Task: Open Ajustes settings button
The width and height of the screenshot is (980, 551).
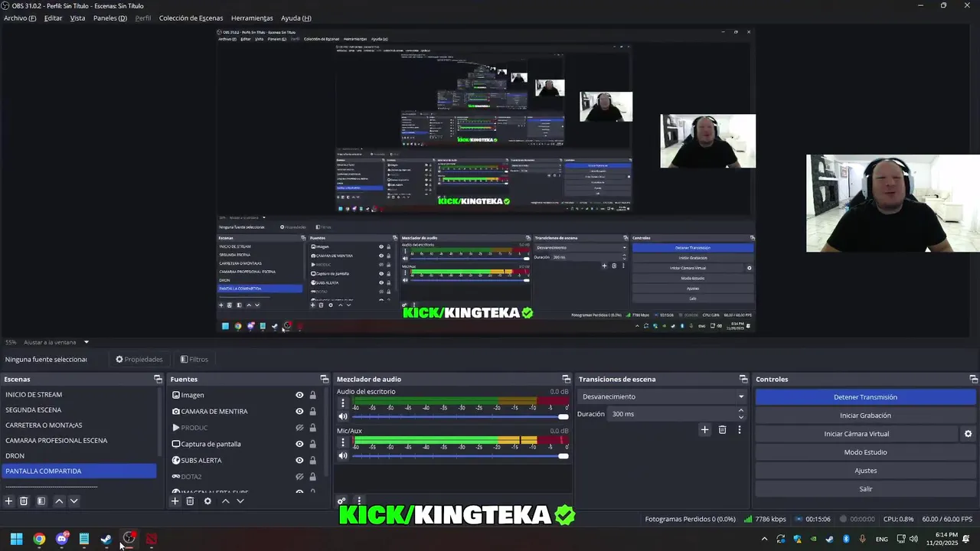Action: [865, 471]
